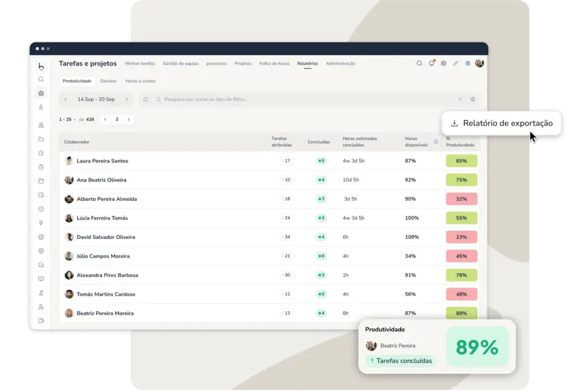Go to next results page arrow
This screenshot has height=392, width=572.
click(x=129, y=119)
